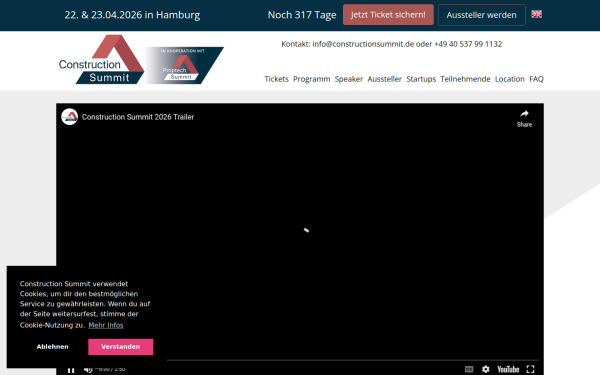Open the FAQ menu item
The width and height of the screenshot is (600, 375).
tap(536, 79)
